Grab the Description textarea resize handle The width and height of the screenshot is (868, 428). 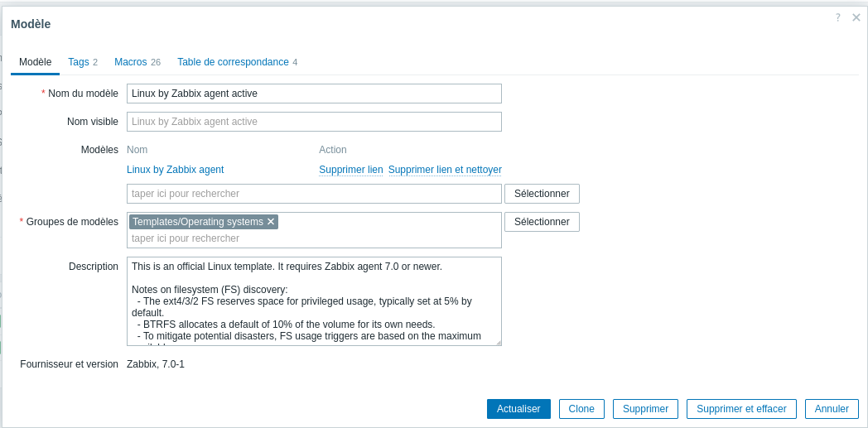[499, 342]
